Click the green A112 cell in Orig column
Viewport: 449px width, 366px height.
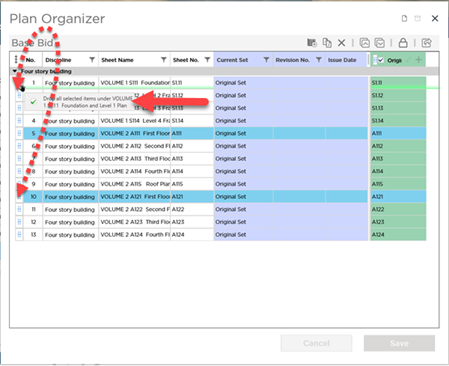pyautogui.click(x=398, y=146)
